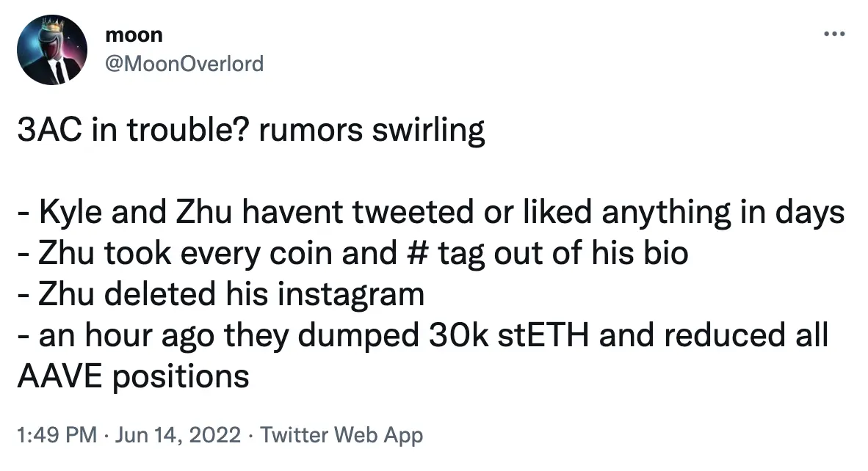Click the moon profile avatar picture
The height and width of the screenshot is (471, 868).
(x=52, y=50)
